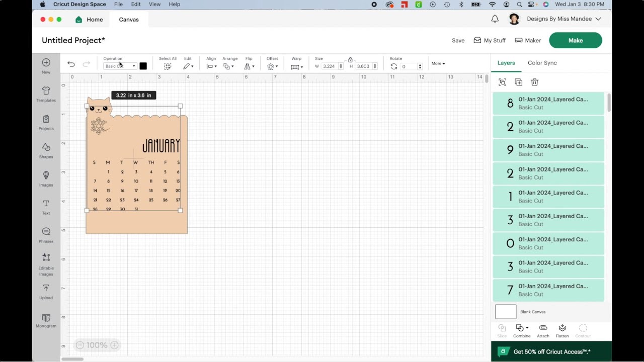Switch to the Canvas tab
Viewport: 644px width, 362px height.
[x=129, y=20]
